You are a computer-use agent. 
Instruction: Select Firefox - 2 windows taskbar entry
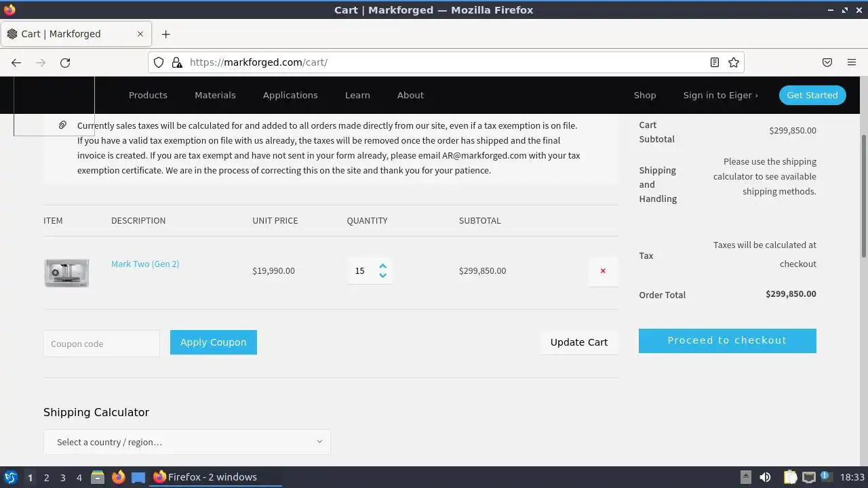[216, 477]
